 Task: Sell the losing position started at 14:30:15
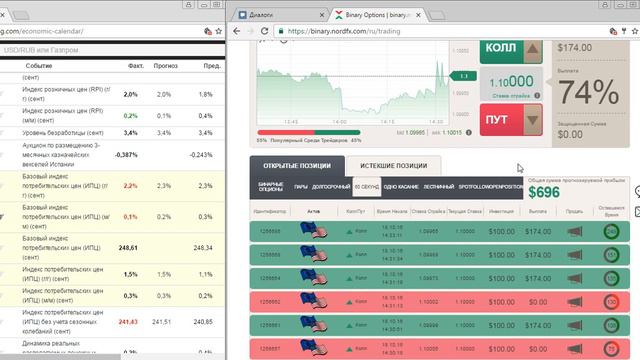click(575, 349)
